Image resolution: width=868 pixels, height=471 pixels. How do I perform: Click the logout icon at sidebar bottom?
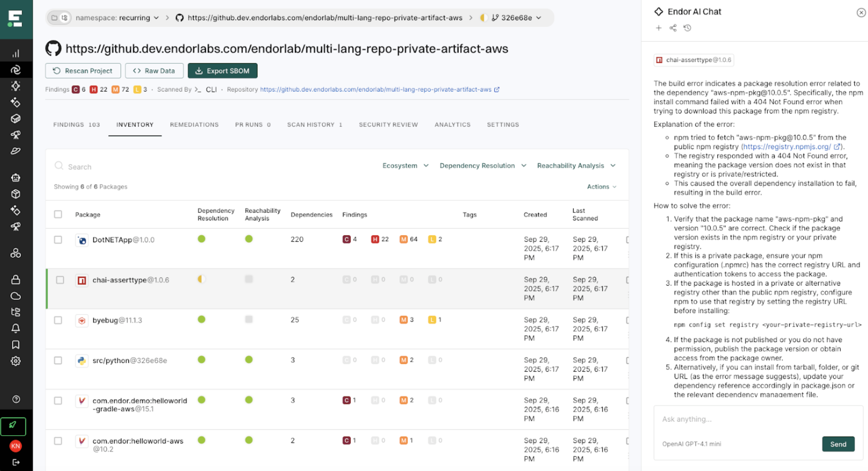click(16, 462)
